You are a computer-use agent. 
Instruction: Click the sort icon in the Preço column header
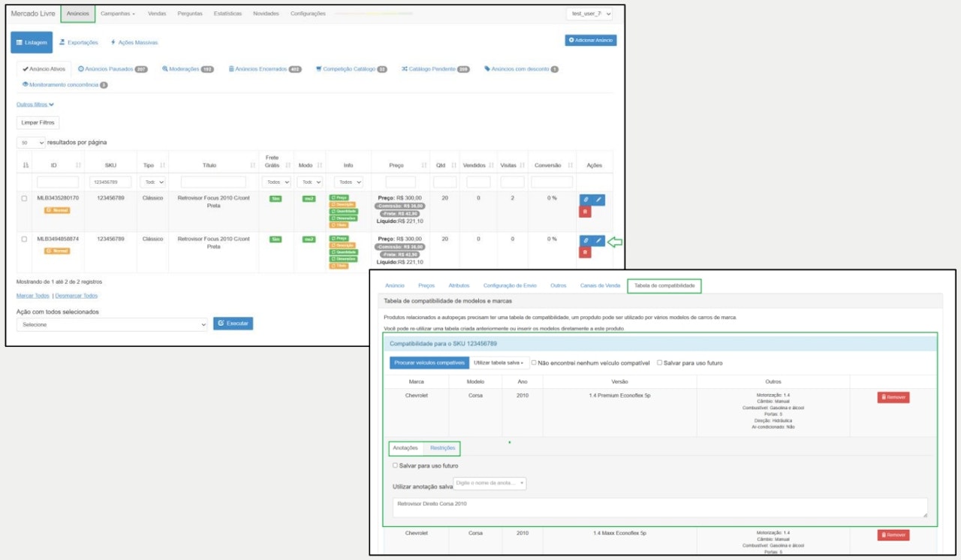pos(425,165)
